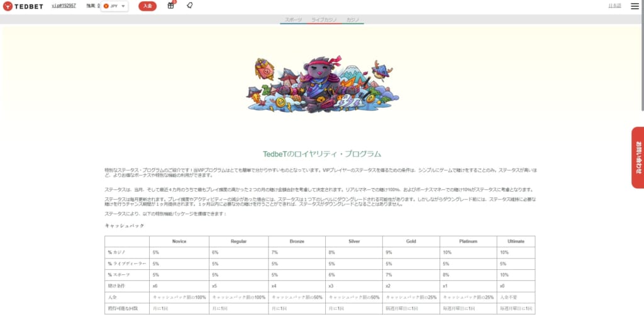Image resolution: width=644 pixels, height=315 pixels.
Task: Click the red 入金 deposit button
Action: [147, 6]
